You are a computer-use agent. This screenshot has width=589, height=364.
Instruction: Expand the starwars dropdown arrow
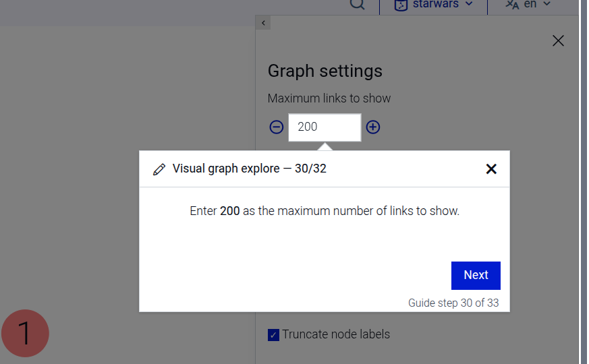pyautogui.click(x=470, y=4)
